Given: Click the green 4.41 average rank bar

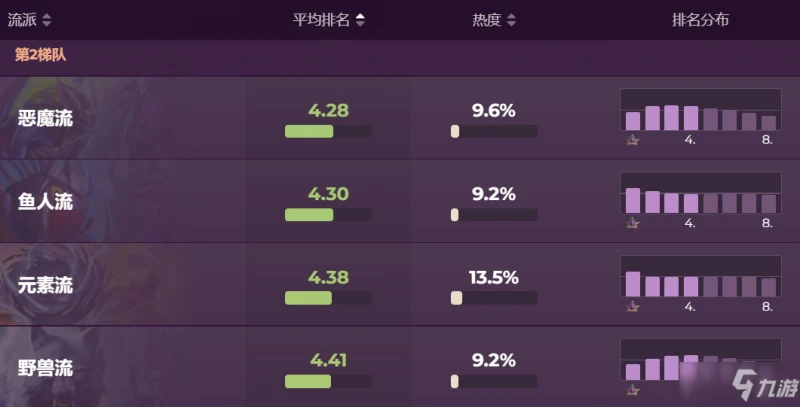Looking at the screenshot, I should pyautogui.click(x=309, y=381).
